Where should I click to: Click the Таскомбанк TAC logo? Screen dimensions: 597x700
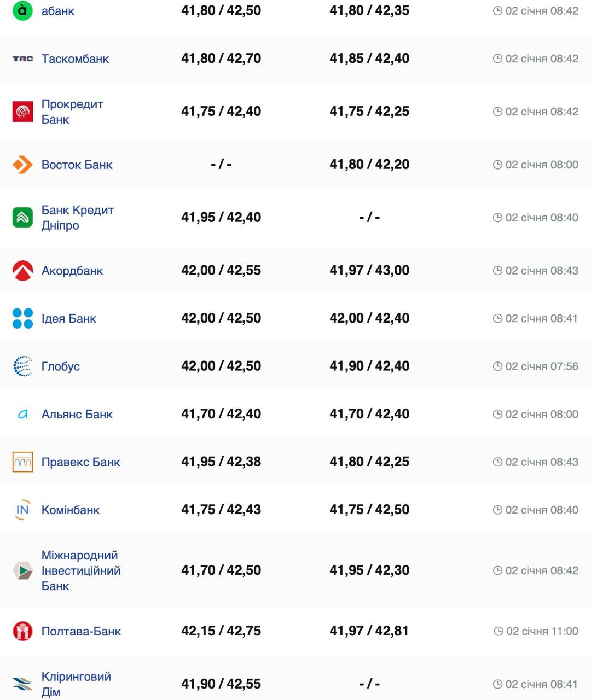click(x=22, y=59)
